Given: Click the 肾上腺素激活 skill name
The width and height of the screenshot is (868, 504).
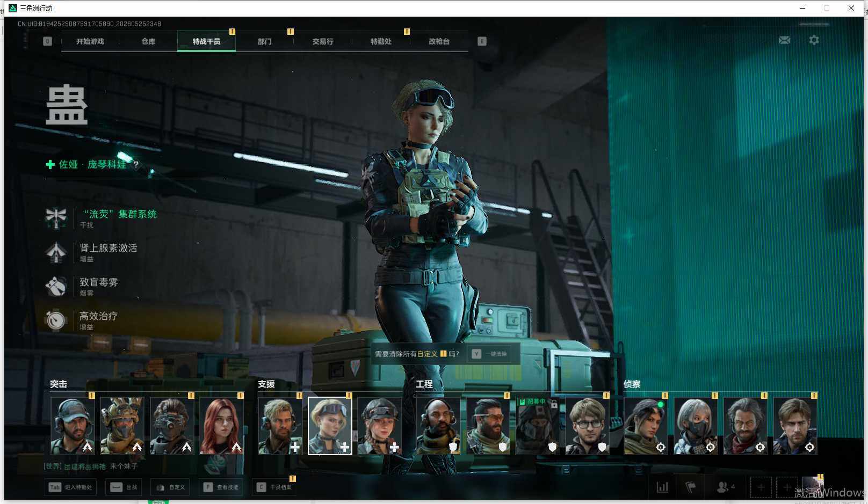Looking at the screenshot, I should pos(108,248).
